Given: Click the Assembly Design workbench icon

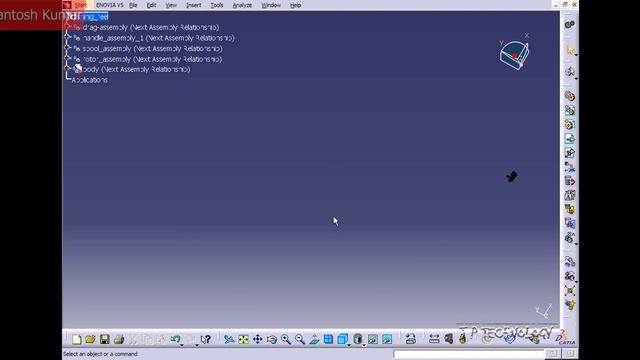Looking at the screenshot, I should point(570,24).
